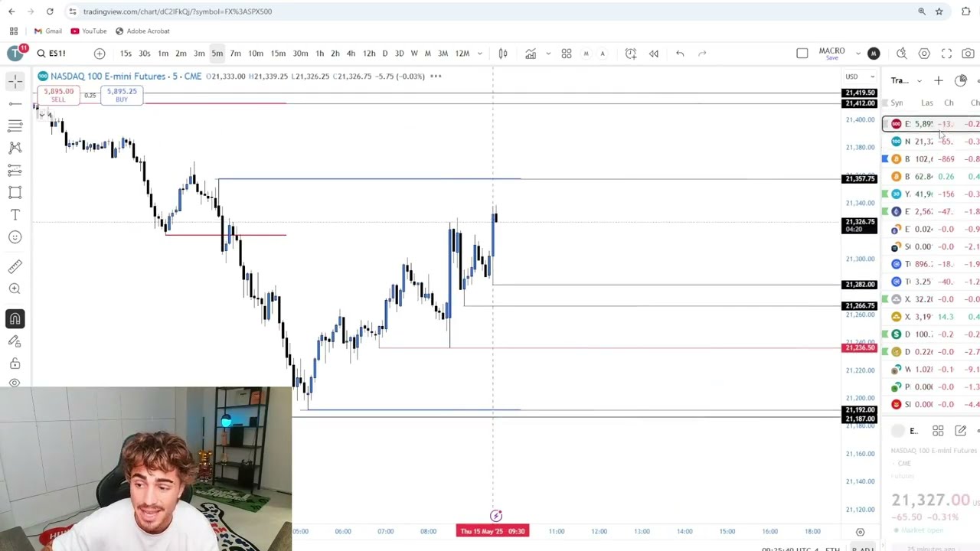The width and height of the screenshot is (980, 551).
Task: Open chart settings hexagon icon
Action: (924, 54)
